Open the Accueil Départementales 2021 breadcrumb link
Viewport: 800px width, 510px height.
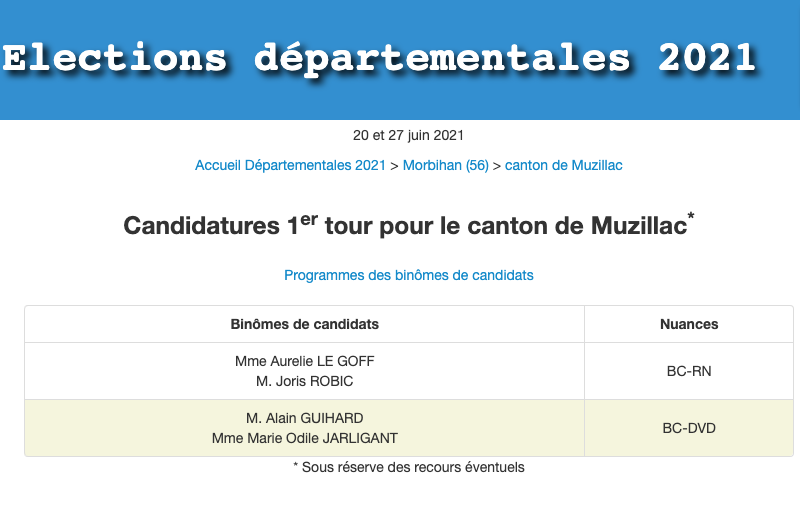coord(290,165)
